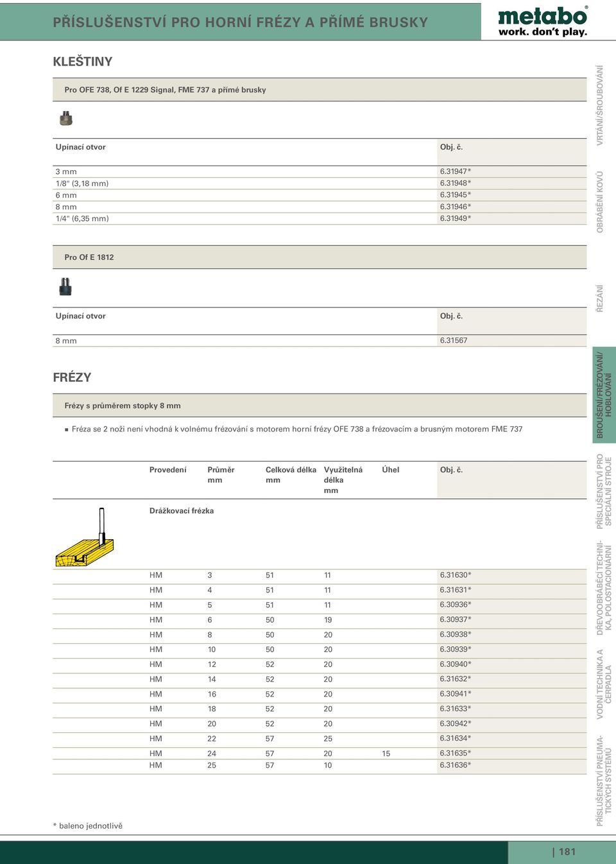Click order number 6.31635*
Screen dimensions: 616x864
[x=456, y=753]
